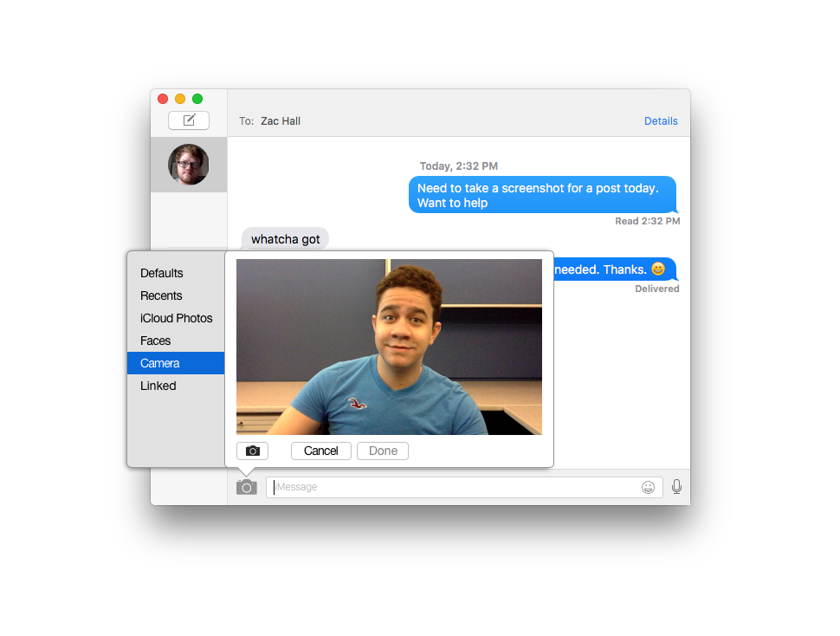Choose Recents from the source list
This screenshot has width=840, height=636.
click(x=161, y=295)
